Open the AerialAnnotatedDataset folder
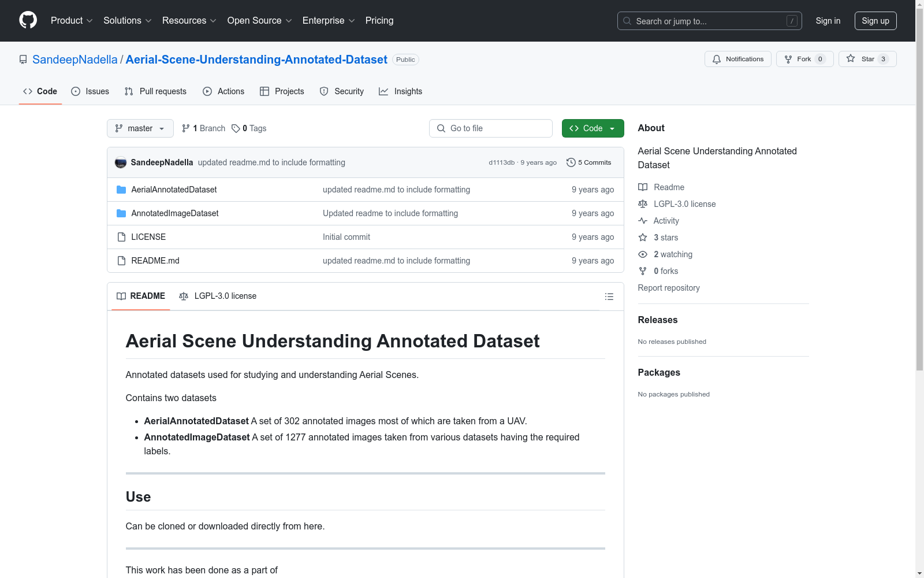The image size is (924, 578). click(x=174, y=190)
